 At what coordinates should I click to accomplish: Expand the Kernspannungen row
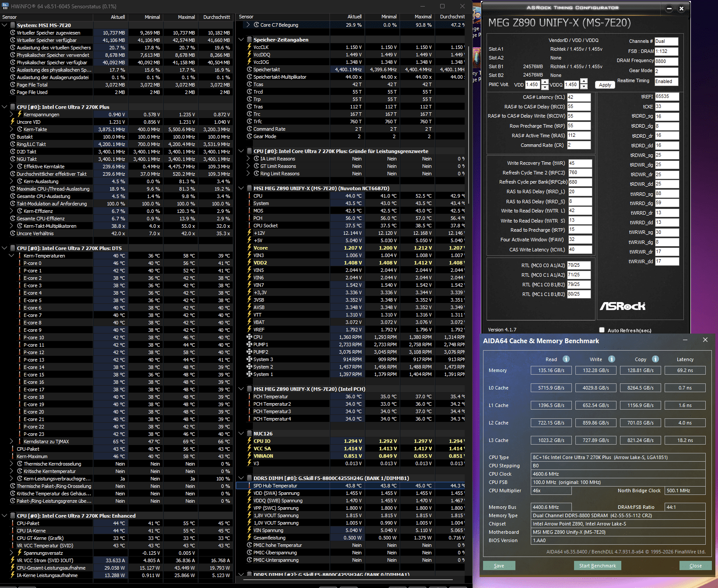(x=11, y=115)
